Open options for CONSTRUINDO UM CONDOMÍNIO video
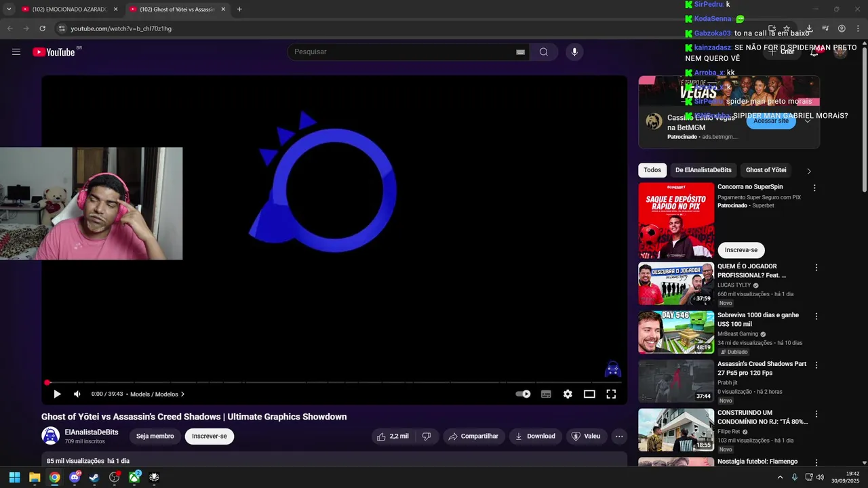The height and width of the screenshot is (488, 868). (816, 414)
